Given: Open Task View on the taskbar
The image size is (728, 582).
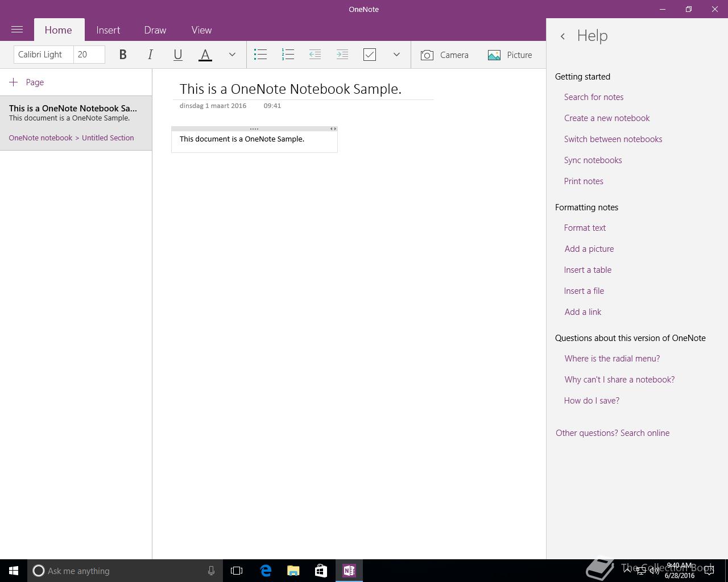Looking at the screenshot, I should coord(237,571).
